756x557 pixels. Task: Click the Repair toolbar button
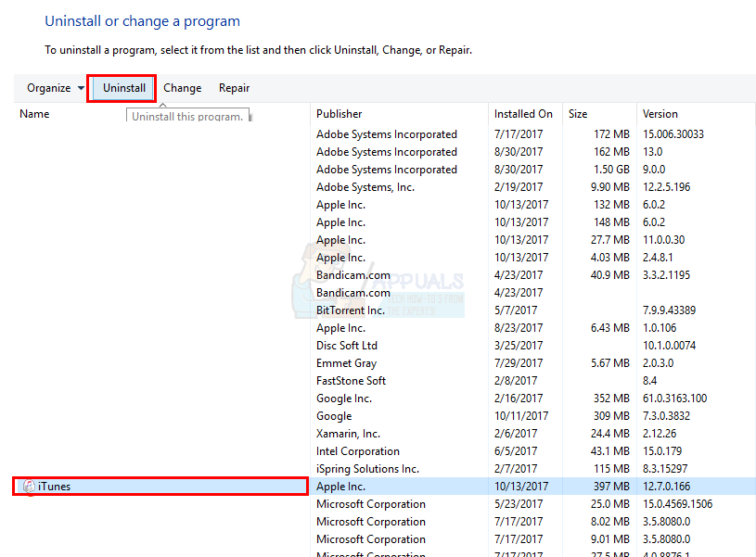[234, 88]
